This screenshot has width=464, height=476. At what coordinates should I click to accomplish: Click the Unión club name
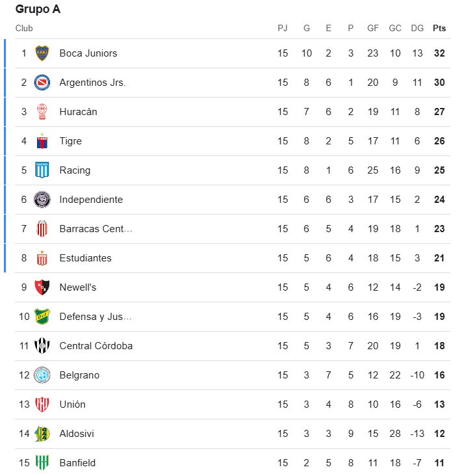72,404
